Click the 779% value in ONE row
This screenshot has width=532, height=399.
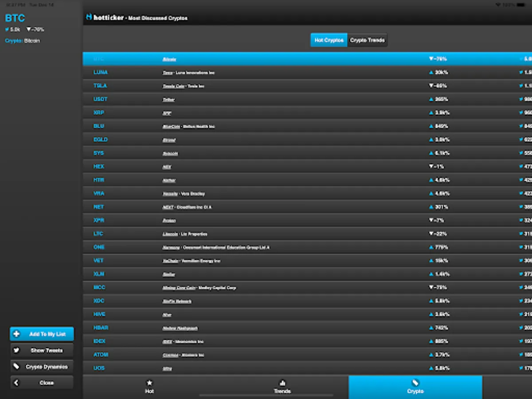442,247
